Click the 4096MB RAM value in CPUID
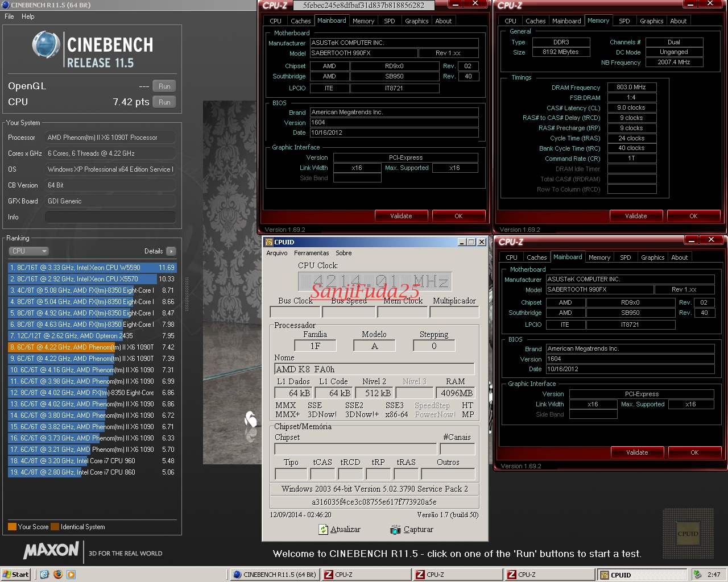This screenshot has width=728, height=582. click(x=456, y=393)
